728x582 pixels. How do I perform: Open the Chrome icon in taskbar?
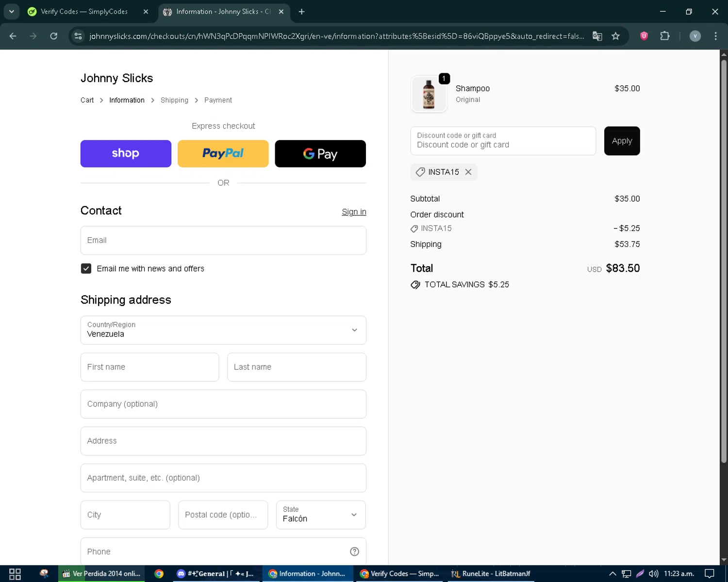pos(159,574)
